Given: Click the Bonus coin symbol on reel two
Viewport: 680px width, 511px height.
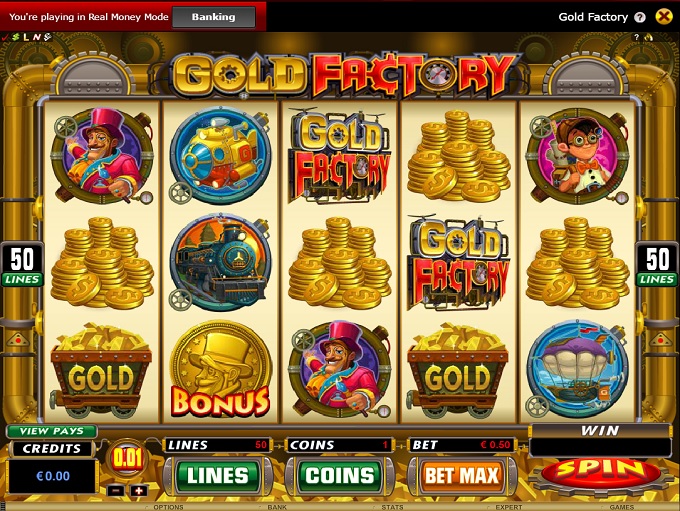Looking at the screenshot, I should [x=220, y=370].
